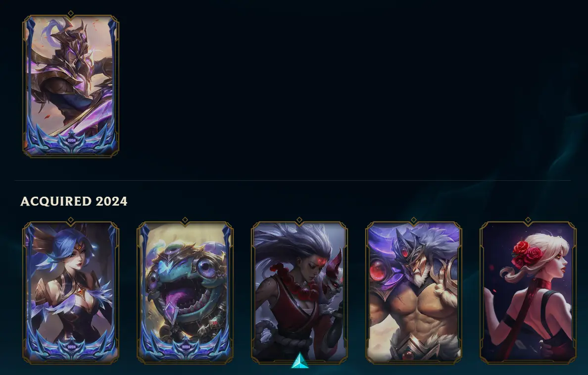Click diamond marker atop frog monster card
The image size is (588, 375).
click(x=185, y=220)
